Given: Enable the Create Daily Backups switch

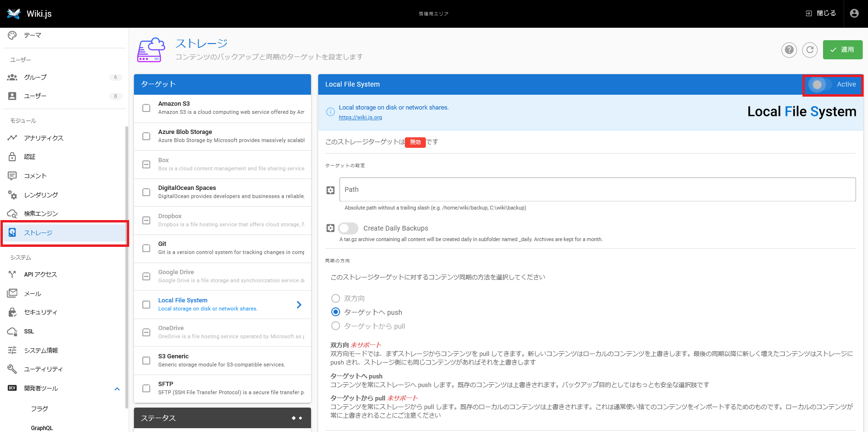Looking at the screenshot, I should click(x=348, y=228).
